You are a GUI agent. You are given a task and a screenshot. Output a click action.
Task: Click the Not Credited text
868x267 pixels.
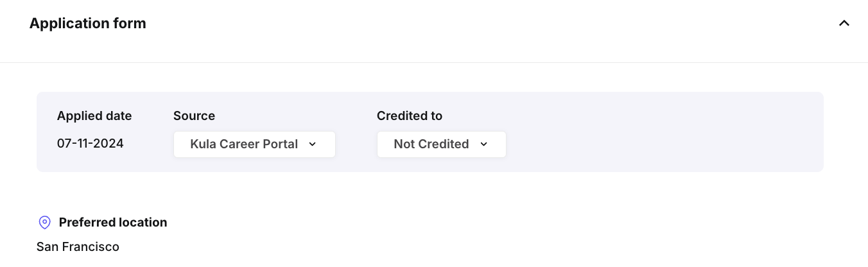pos(431,144)
